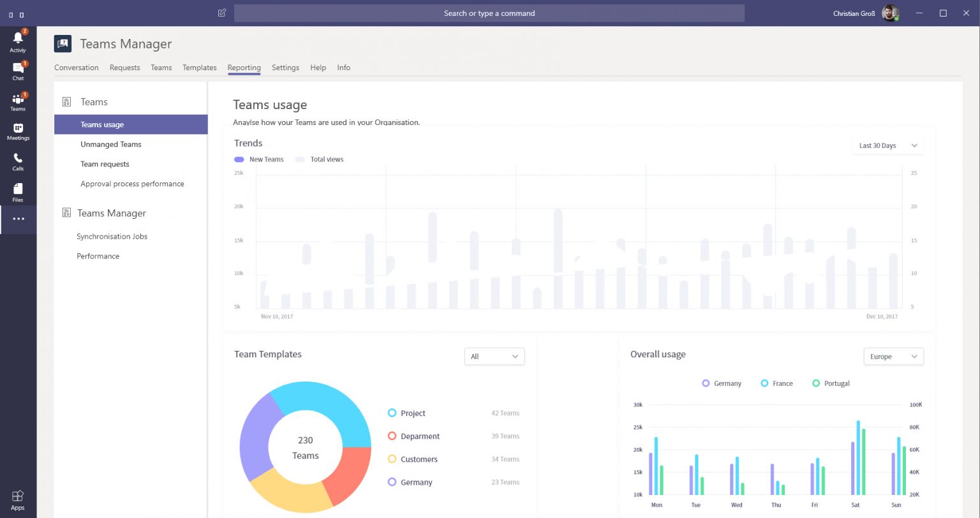Toggle Portugal series in Overall usage legend
980x518 pixels.
(x=831, y=383)
